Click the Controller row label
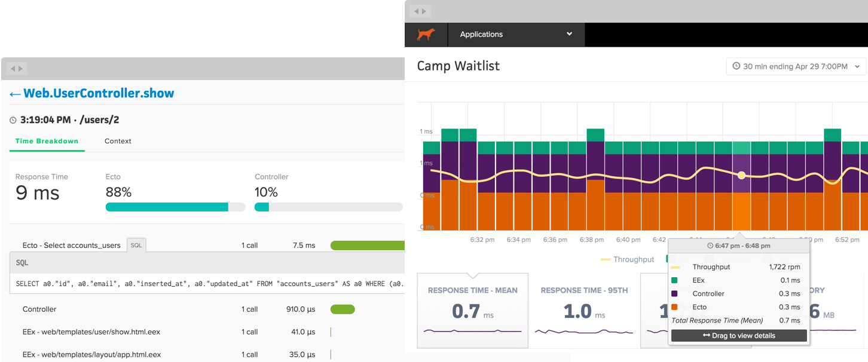The height and width of the screenshot is (362, 868). click(x=39, y=309)
